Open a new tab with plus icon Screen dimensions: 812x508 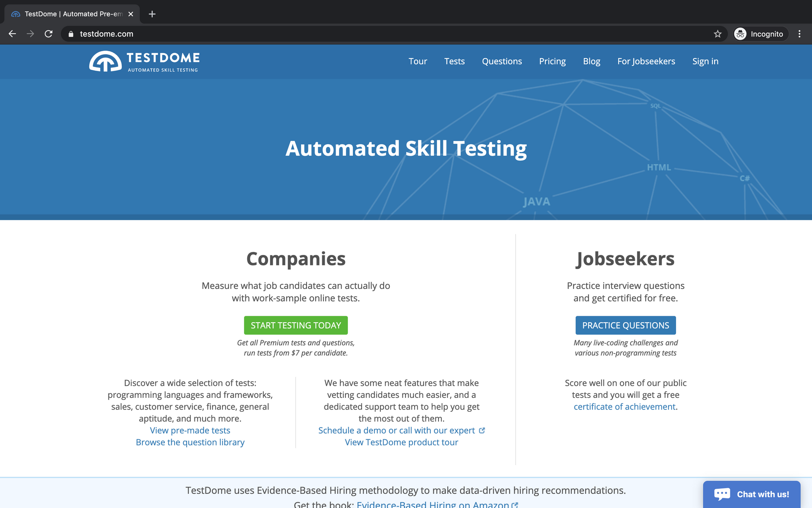tap(152, 14)
